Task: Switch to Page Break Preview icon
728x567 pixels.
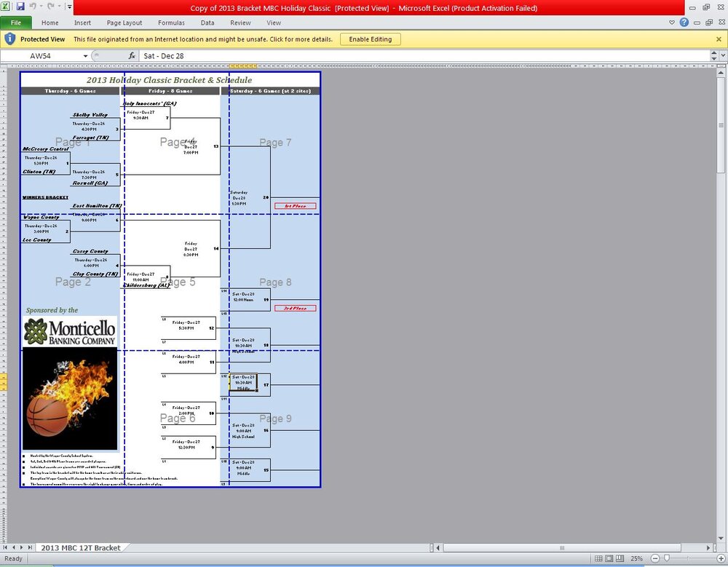Action: point(620,558)
